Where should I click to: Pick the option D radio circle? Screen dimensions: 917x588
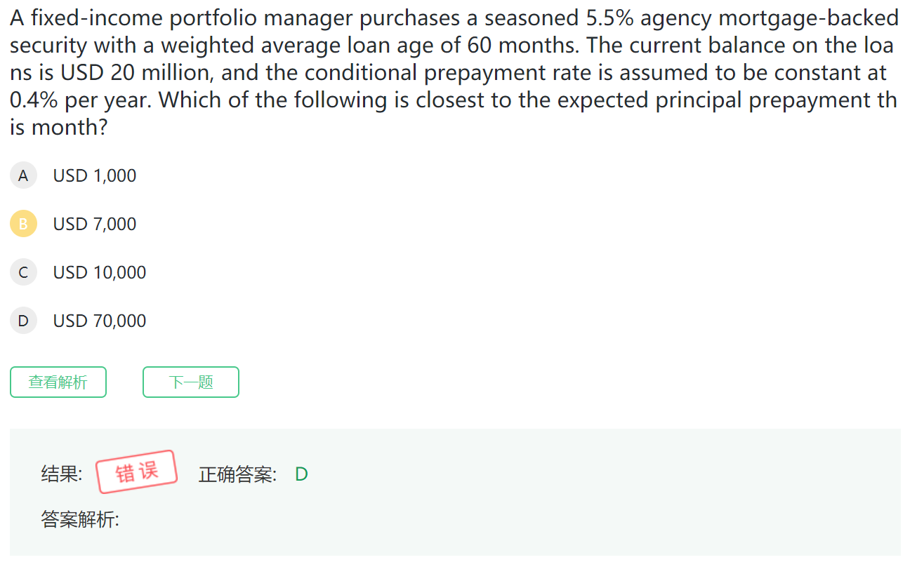(x=23, y=321)
